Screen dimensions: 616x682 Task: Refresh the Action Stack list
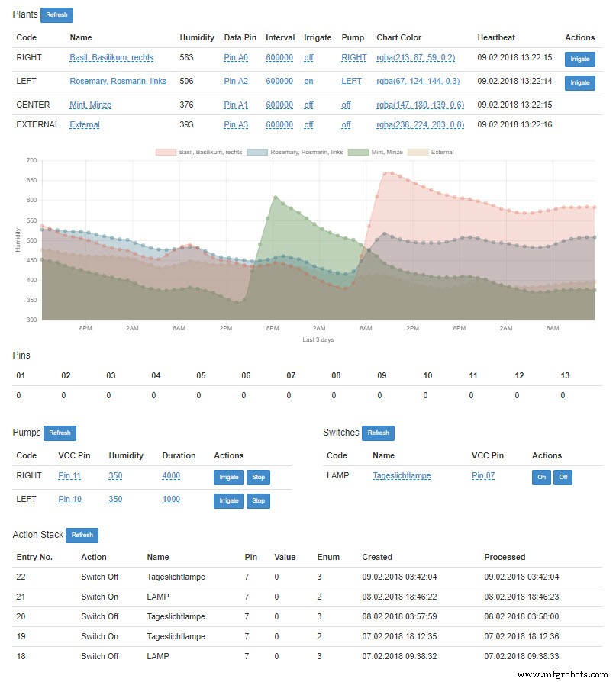tap(82, 536)
